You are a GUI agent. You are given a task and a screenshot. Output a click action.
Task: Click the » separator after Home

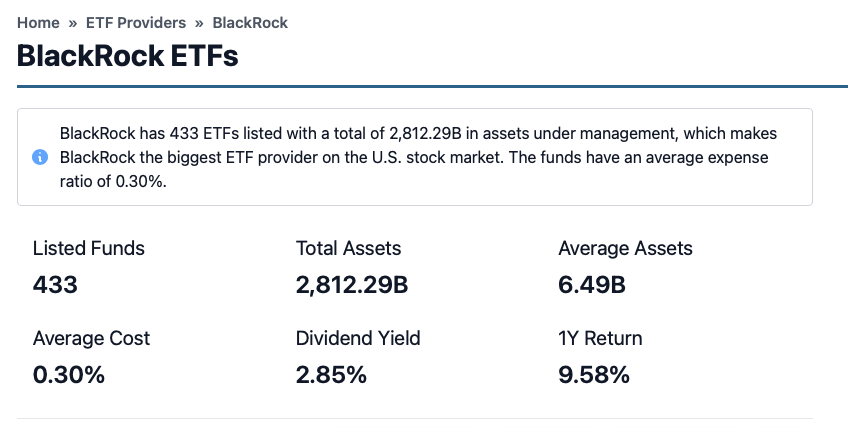coord(72,22)
